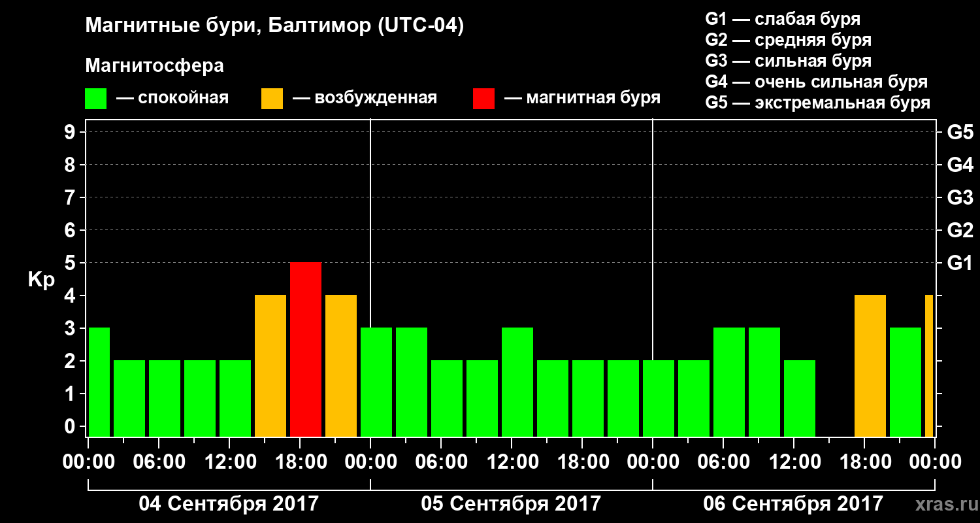Image resolution: width=980 pixels, height=523 pixels.
Task: Click the G5 label on right axis
Action: pos(960,132)
